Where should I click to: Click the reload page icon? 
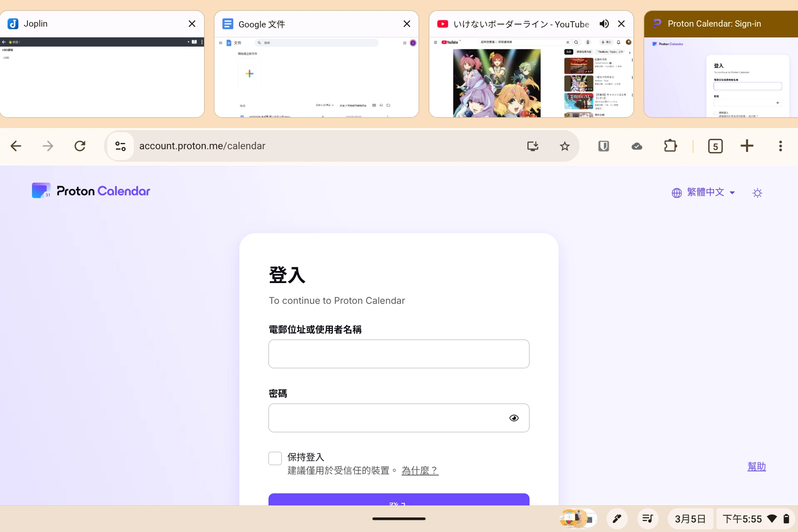pyautogui.click(x=80, y=146)
